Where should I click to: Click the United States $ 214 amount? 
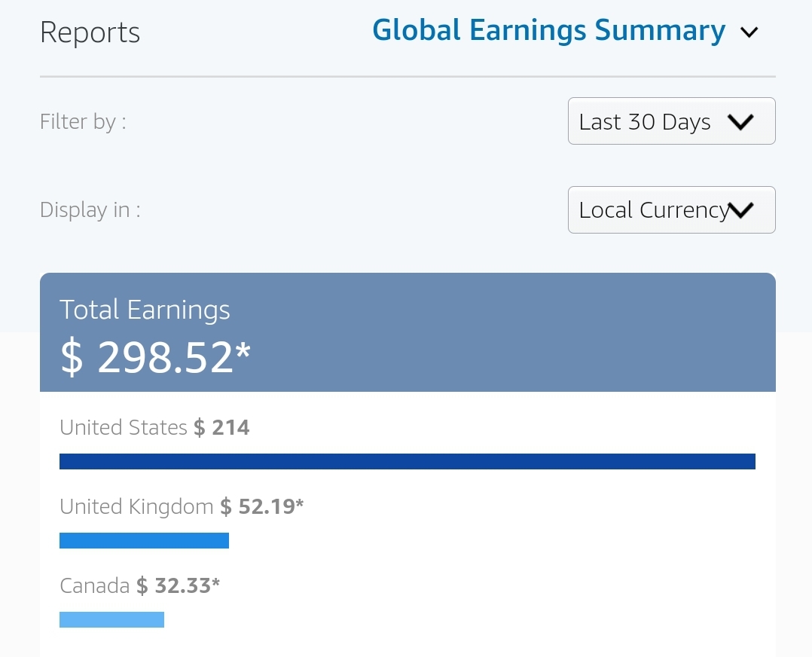[221, 428]
